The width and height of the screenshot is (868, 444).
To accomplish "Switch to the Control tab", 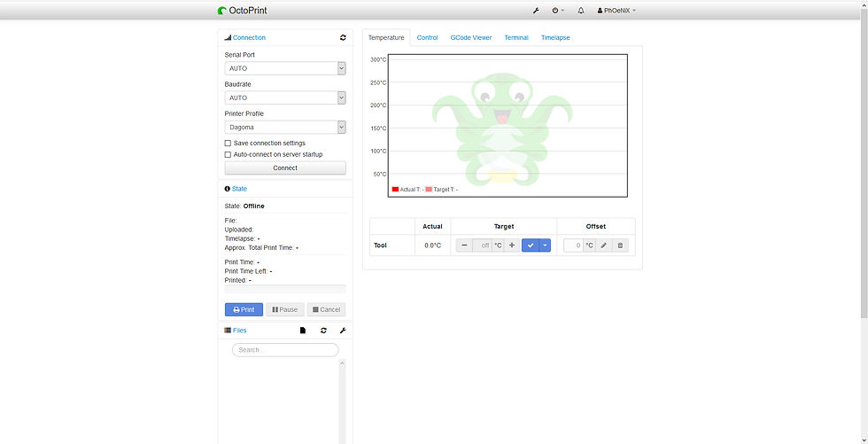I will pyautogui.click(x=427, y=37).
